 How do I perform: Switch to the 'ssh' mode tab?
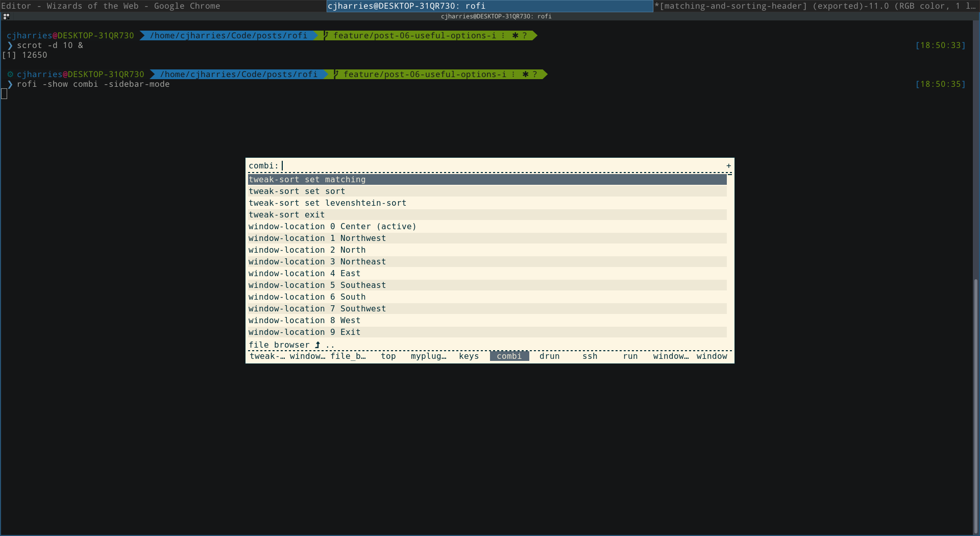pos(590,356)
